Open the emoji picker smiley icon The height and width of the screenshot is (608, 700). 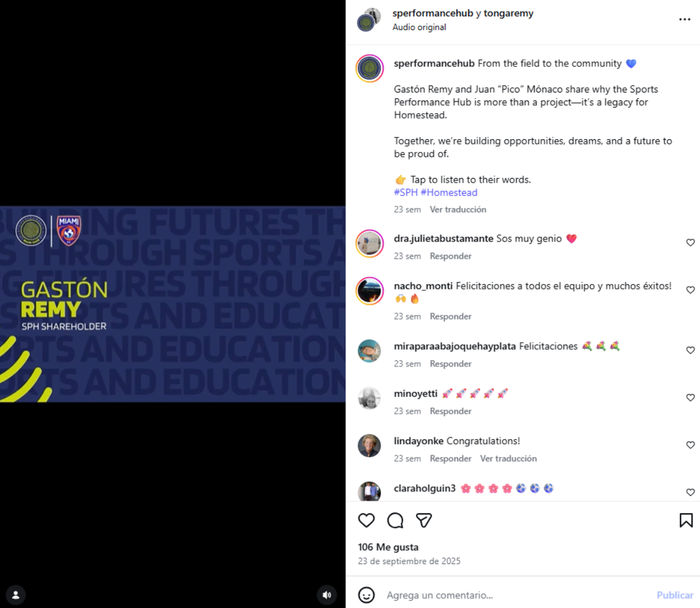[x=366, y=595]
